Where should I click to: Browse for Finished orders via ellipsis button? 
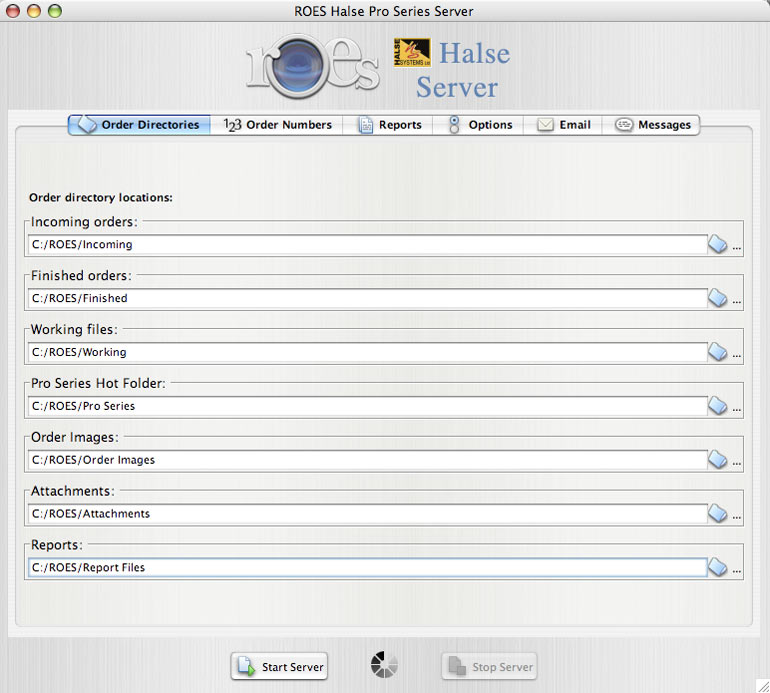click(x=737, y=302)
